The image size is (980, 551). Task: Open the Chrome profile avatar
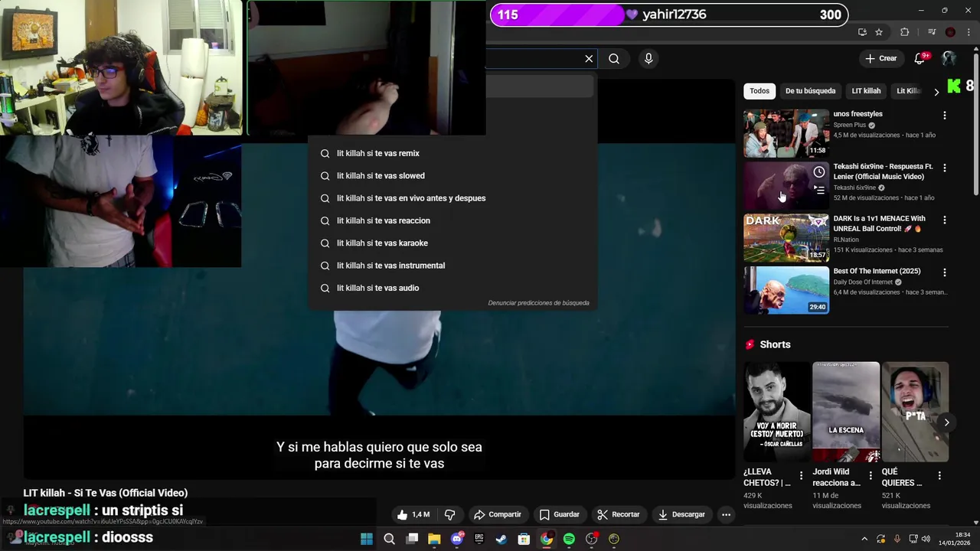(950, 32)
